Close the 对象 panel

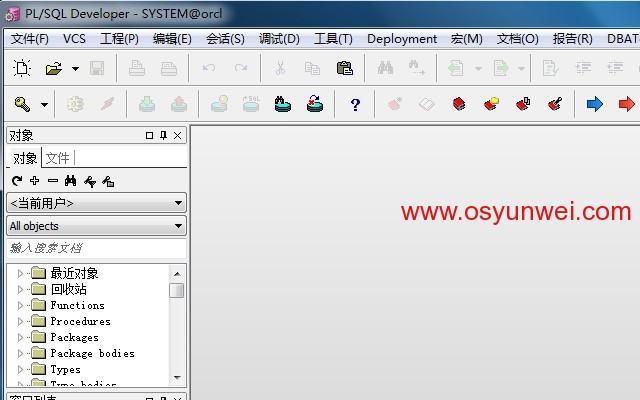177,136
